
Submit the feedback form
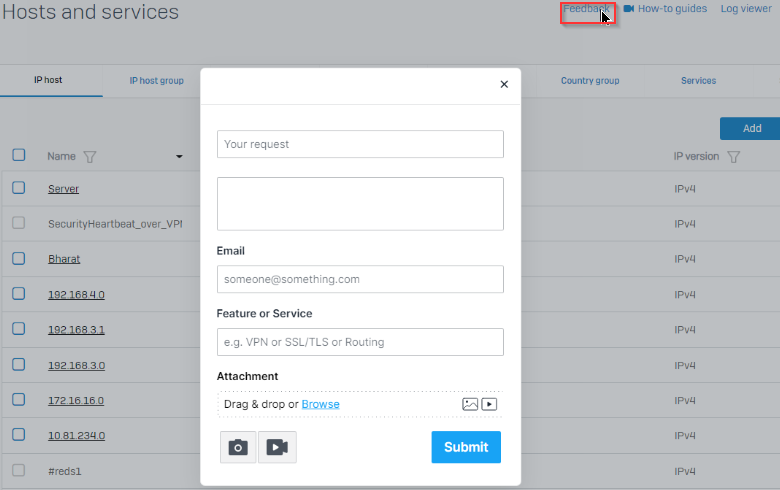click(x=466, y=447)
